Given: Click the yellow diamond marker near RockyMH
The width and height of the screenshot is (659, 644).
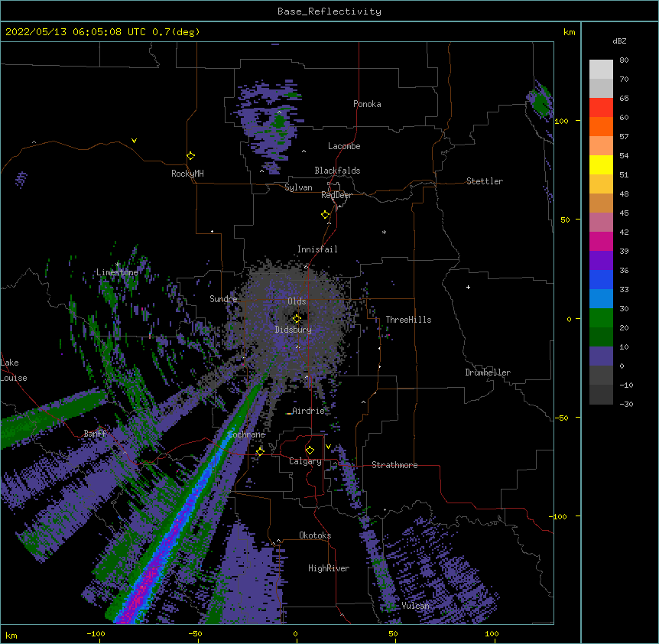Looking at the screenshot, I should coord(190,156).
